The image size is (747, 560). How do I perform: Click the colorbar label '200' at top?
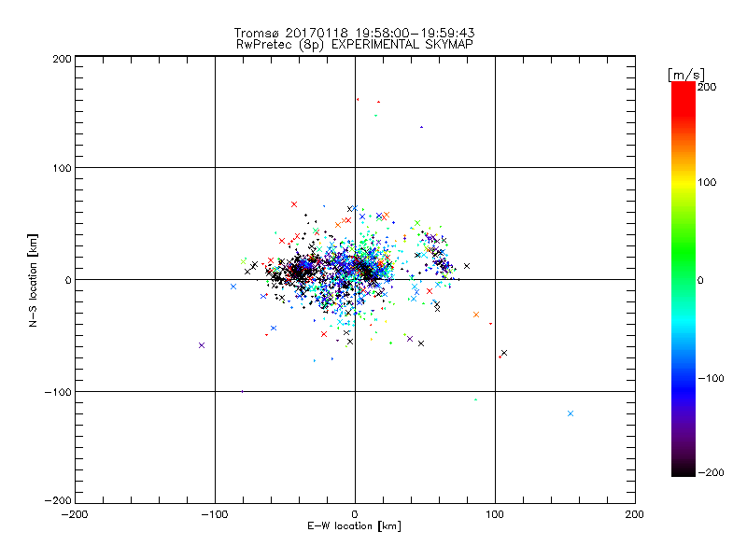point(707,87)
